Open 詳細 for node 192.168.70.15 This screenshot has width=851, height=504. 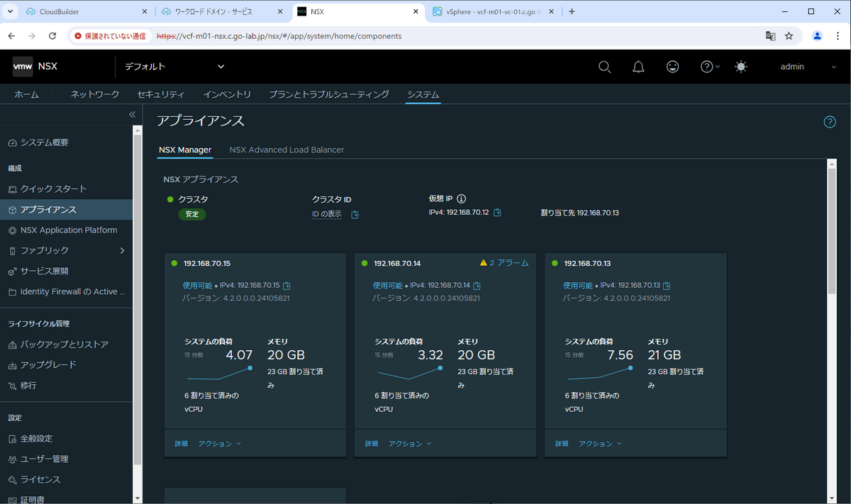(x=182, y=444)
